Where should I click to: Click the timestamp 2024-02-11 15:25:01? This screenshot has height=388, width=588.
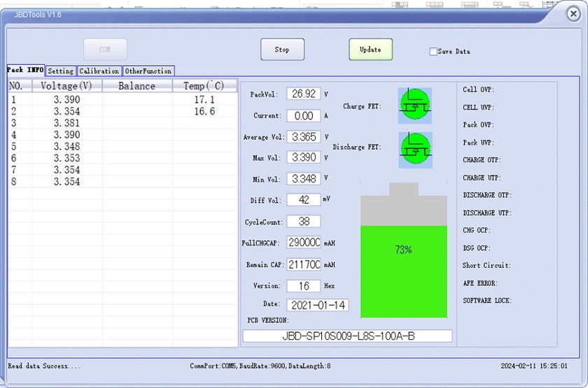[534, 366]
